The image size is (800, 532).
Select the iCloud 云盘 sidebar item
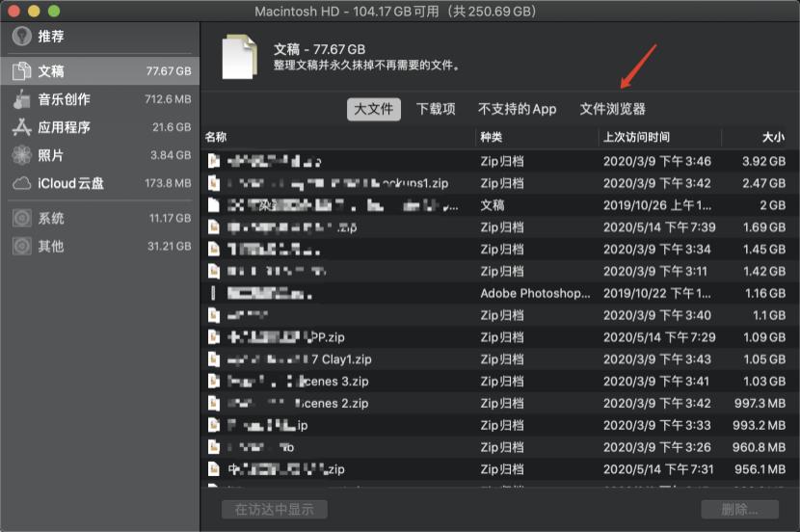coord(100,183)
